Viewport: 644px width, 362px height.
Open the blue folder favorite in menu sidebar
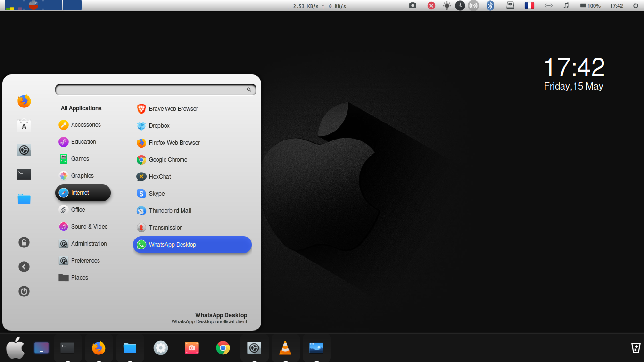point(24,199)
